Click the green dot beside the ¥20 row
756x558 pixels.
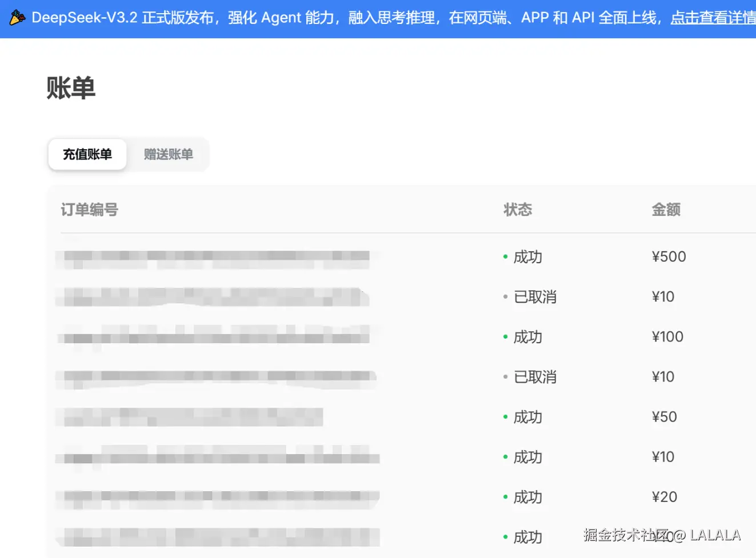[x=505, y=497]
